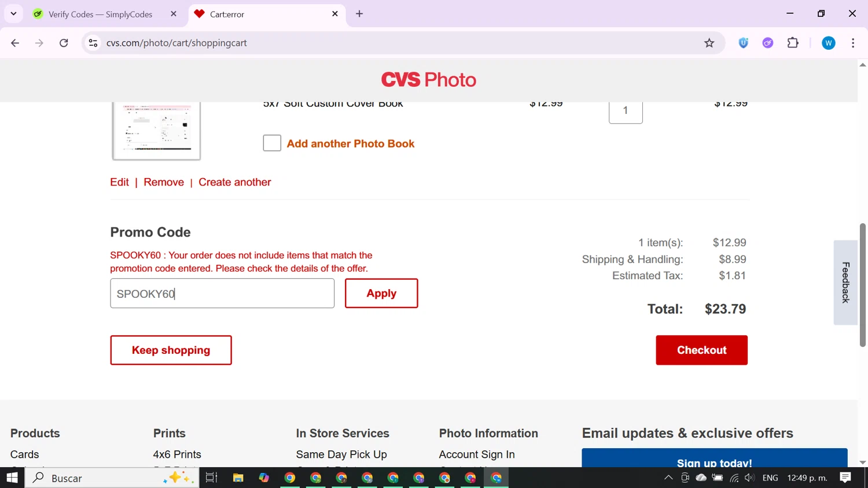The width and height of the screenshot is (868, 488).
Task: Click the quantity field showing 1
Action: (626, 111)
